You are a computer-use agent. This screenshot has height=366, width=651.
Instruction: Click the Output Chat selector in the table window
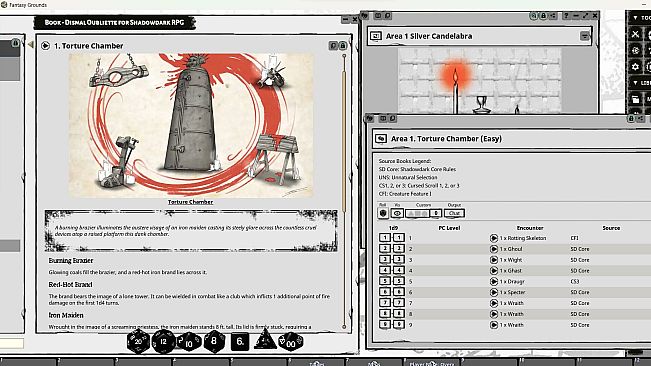454,213
